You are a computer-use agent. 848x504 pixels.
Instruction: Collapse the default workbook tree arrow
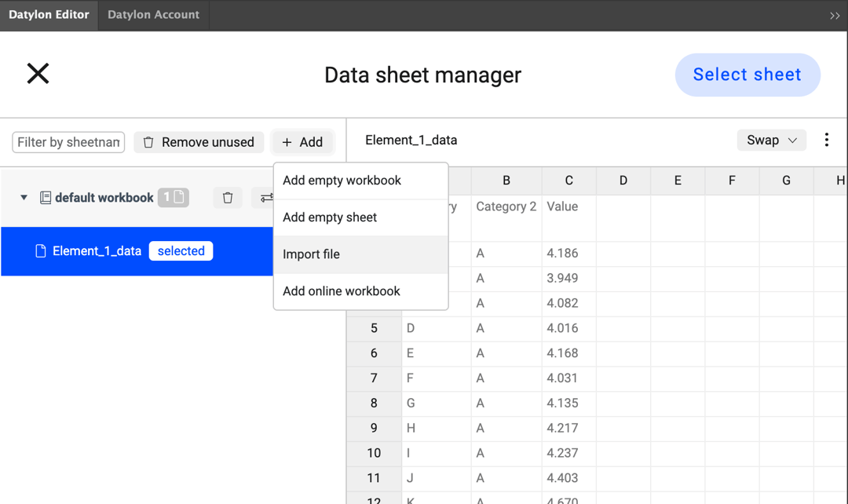point(24,198)
